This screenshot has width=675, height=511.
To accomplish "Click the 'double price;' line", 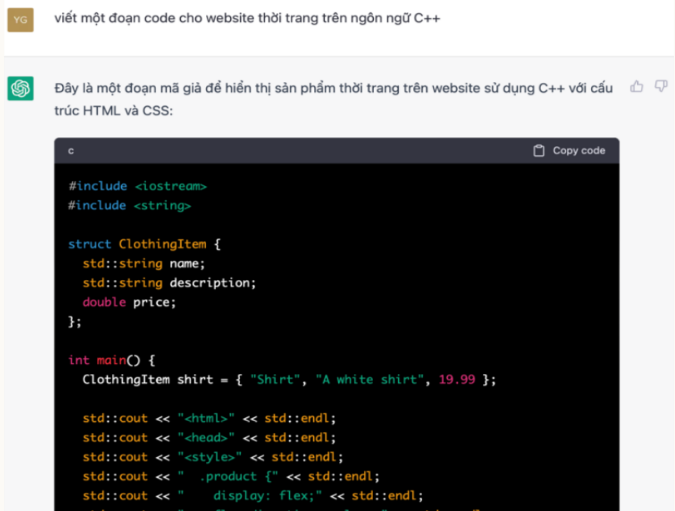I will (x=129, y=302).
